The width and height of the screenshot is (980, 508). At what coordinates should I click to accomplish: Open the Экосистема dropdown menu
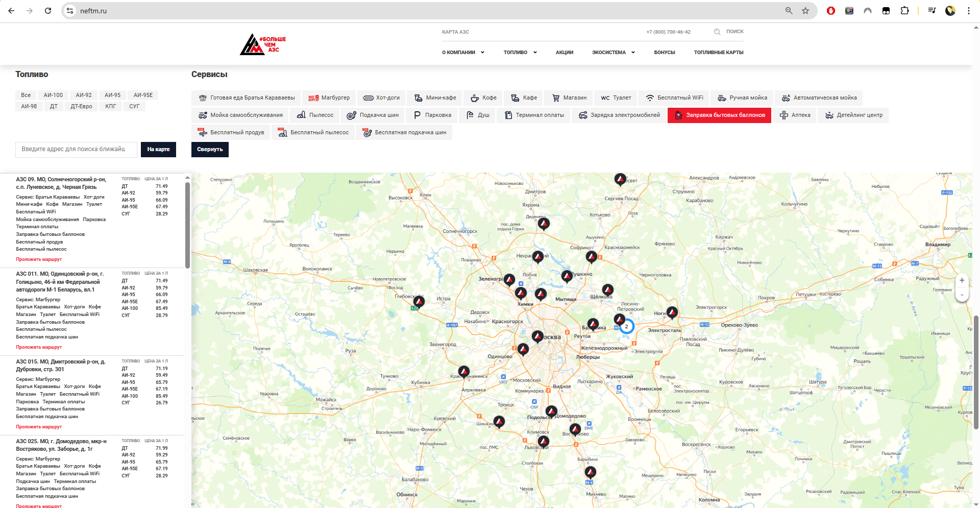tap(613, 53)
